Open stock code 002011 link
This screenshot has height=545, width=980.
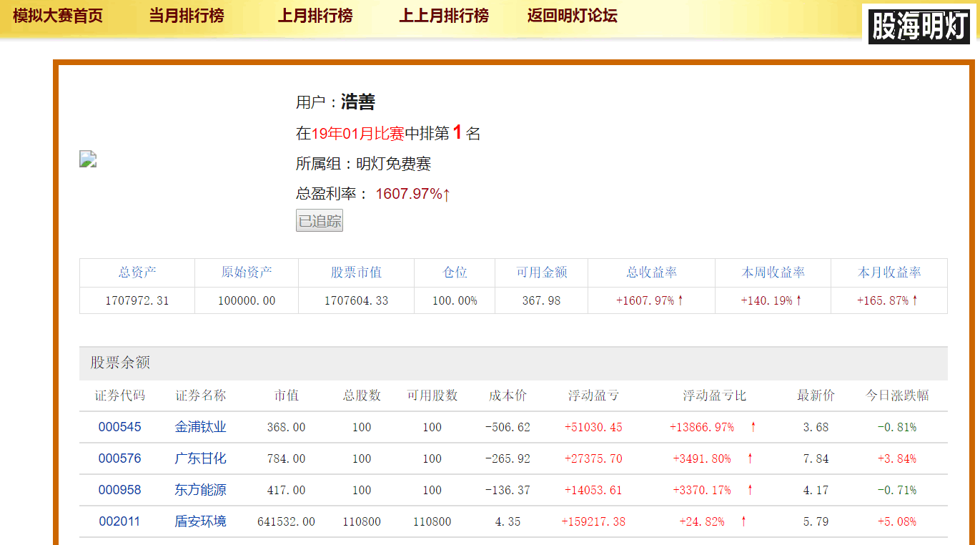pyautogui.click(x=120, y=521)
